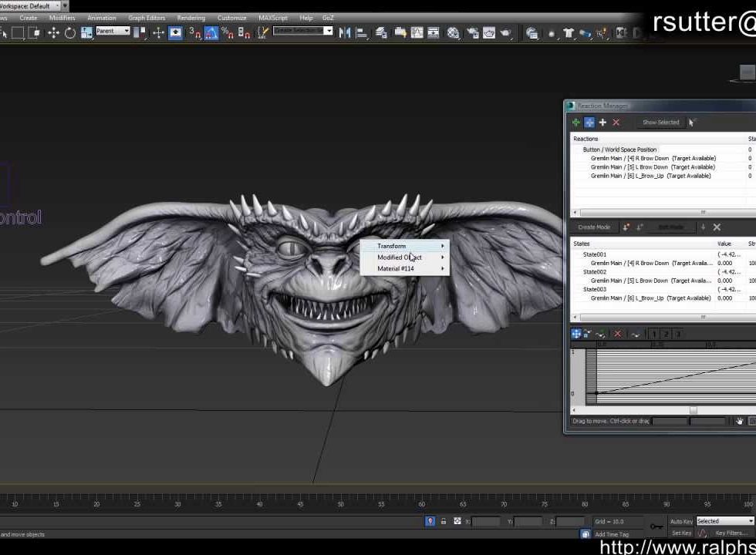Click the Set Key button
The width and height of the screenshot is (756, 555).
[681, 533]
